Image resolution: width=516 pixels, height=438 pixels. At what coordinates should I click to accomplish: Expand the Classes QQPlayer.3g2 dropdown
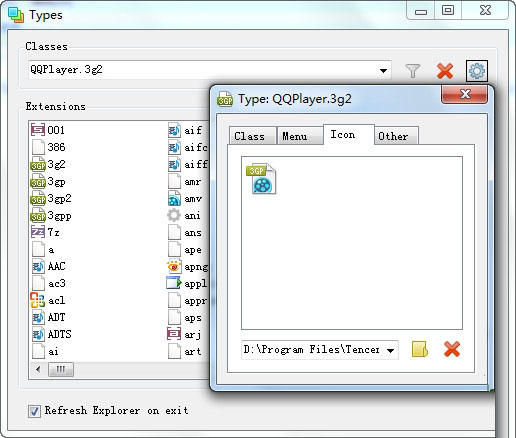383,71
